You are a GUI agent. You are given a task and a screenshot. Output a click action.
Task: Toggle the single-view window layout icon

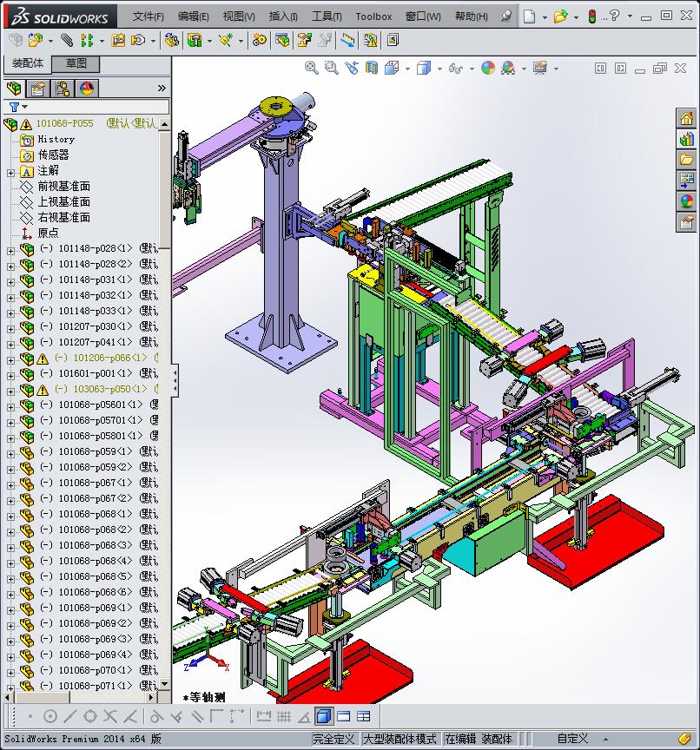[x=344, y=716]
